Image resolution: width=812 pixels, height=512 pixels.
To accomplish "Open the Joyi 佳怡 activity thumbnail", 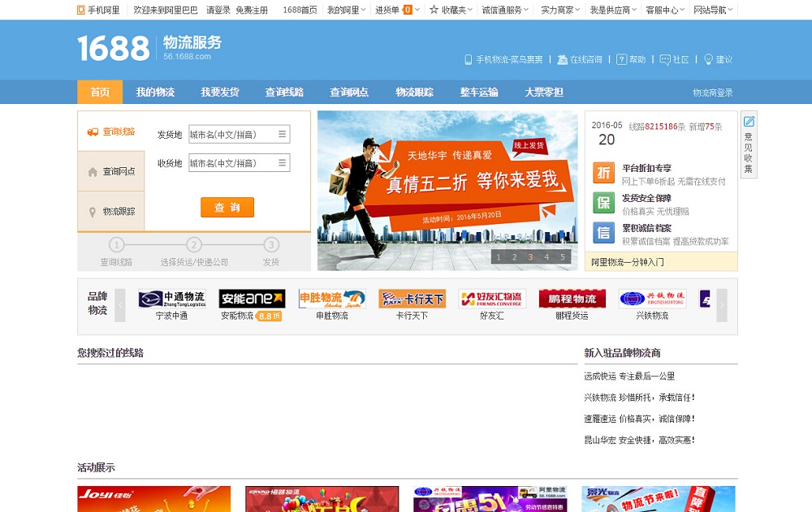I will [154, 499].
